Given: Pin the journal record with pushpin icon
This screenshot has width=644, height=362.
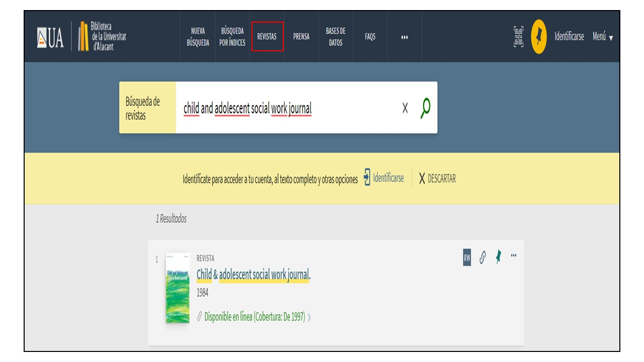Looking at the screenshot, I should 498,258.
